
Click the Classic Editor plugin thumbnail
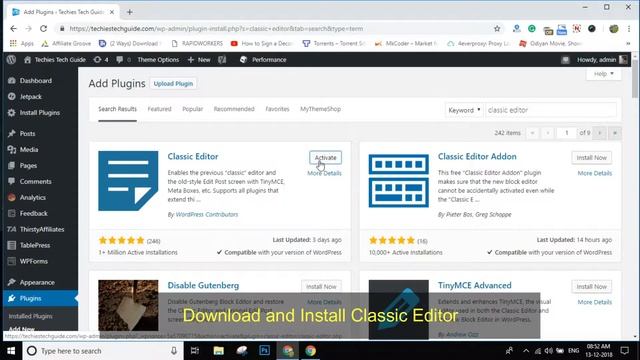pyautogui.click(x=128, y=181)
